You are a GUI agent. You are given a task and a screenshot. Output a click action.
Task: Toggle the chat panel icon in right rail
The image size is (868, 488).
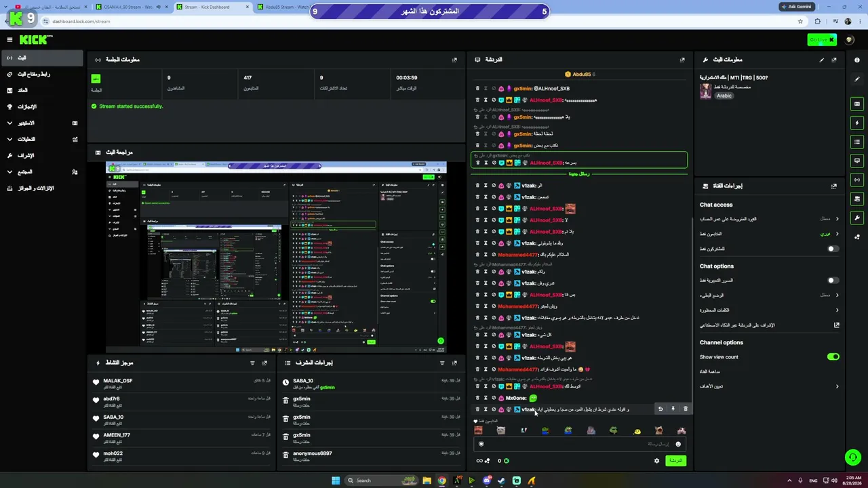(857, 161)
